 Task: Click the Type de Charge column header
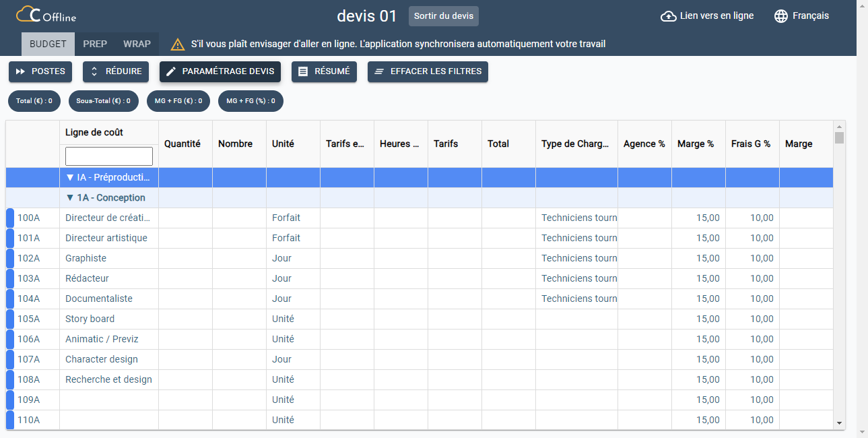click(576, 144)
